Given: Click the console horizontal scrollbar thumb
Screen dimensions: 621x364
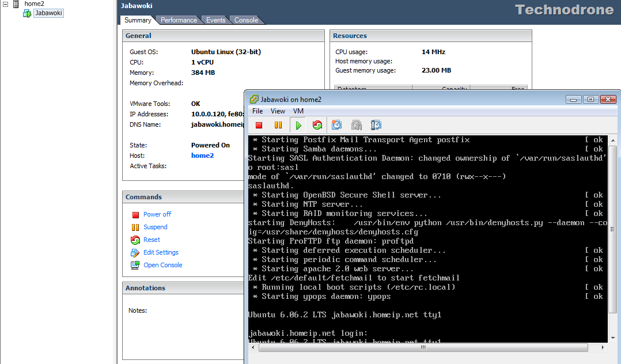Looking at the screenshot, I should coord(423,348).
